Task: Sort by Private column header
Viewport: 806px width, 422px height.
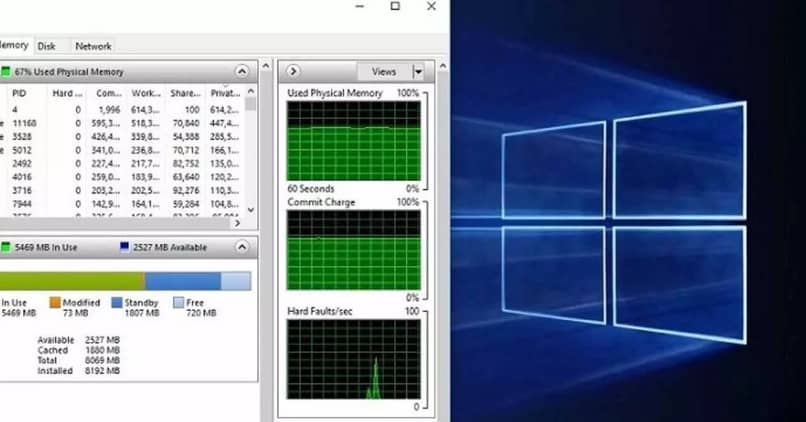Action: tap(225, 93)
